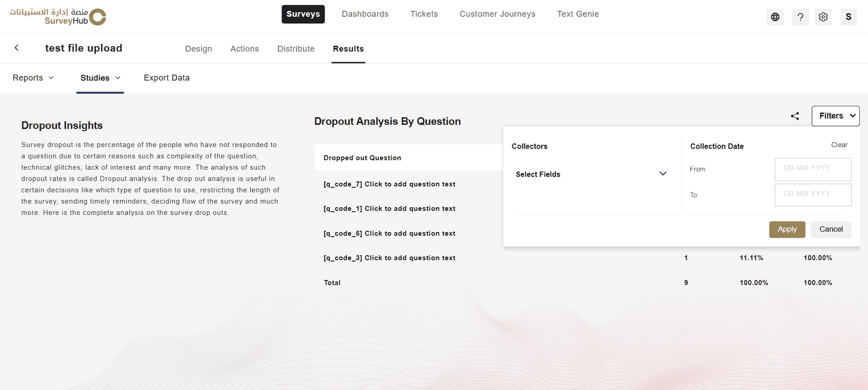Open the Tickets tab
This screenshot has height=390, width=868.
point(424,14)
